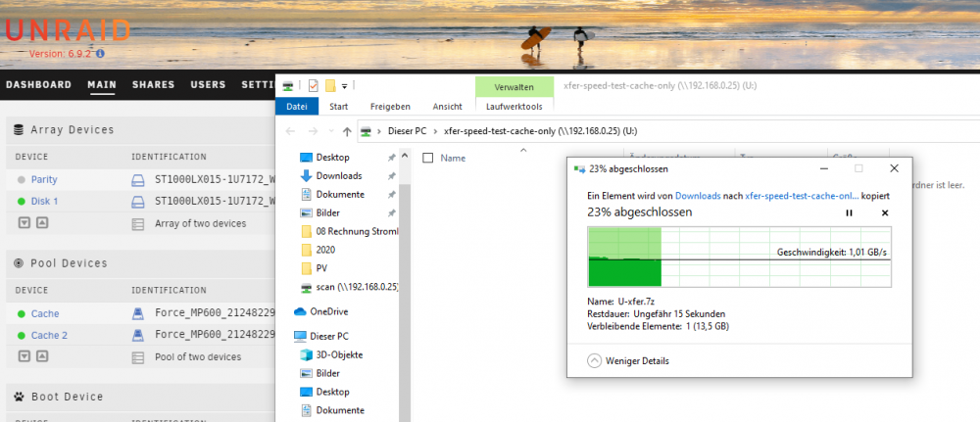This screenshot has height=422, width=980.
Task: Click the Pool Devices header icon
Action: click(19, 263)
